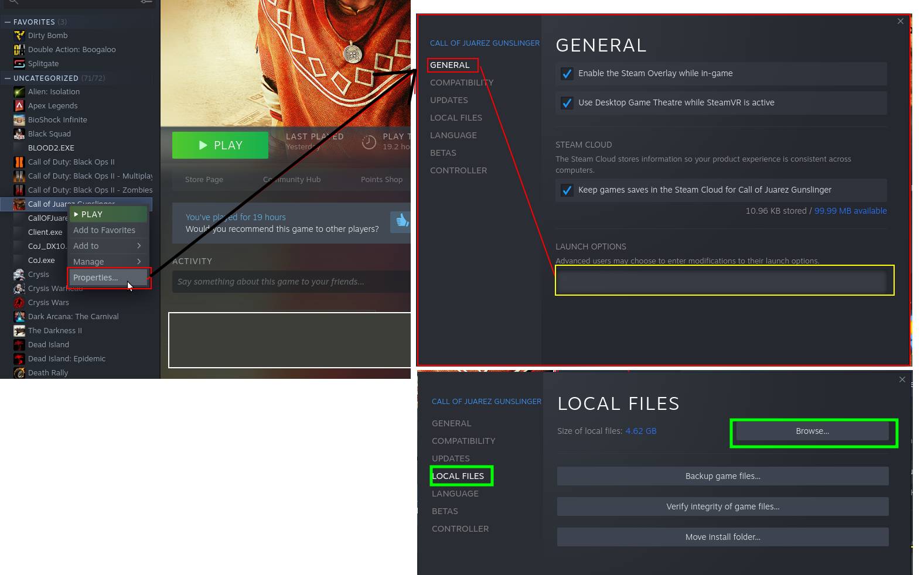
Task: Click the Dark Arcana: The Carnival icon
Action: [x=19, y=317]
